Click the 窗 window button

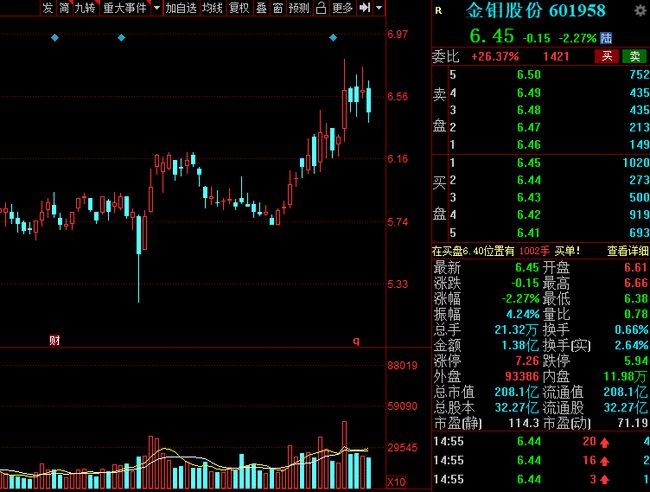278,7
